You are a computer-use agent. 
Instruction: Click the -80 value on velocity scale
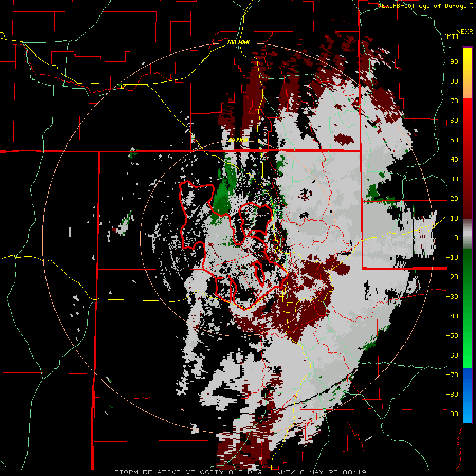coord(452,395)
